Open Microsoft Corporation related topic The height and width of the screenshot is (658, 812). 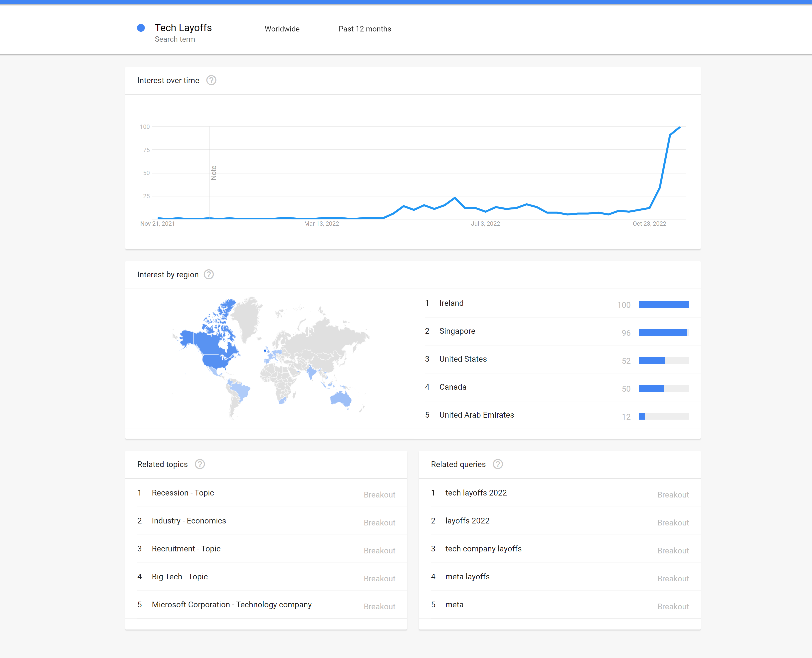coord(231,605)
